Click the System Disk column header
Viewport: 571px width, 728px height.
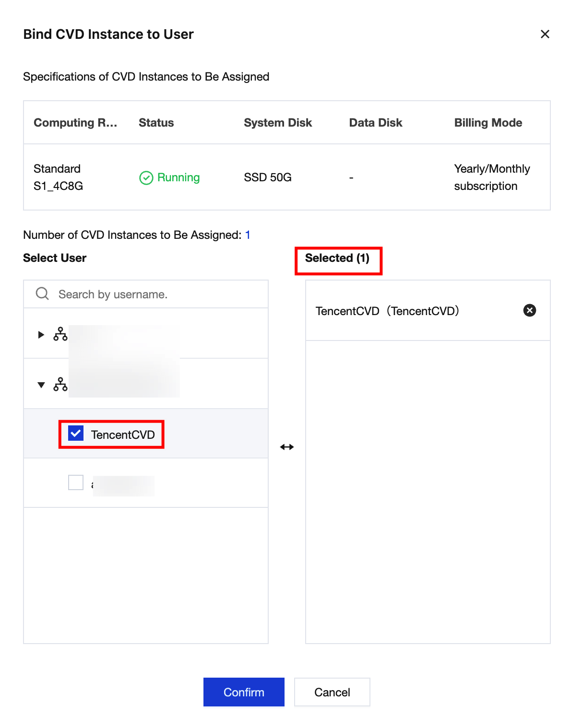[278, 123]
